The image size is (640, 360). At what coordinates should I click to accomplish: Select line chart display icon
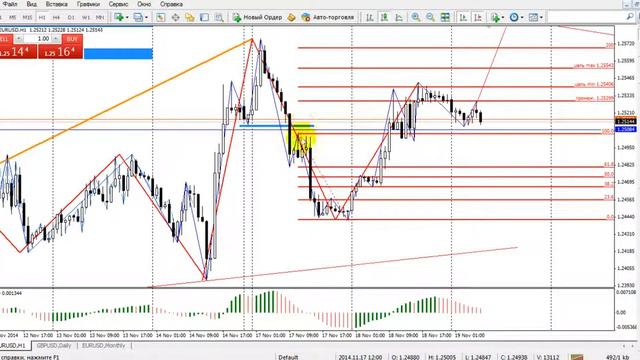pos(399,17)
